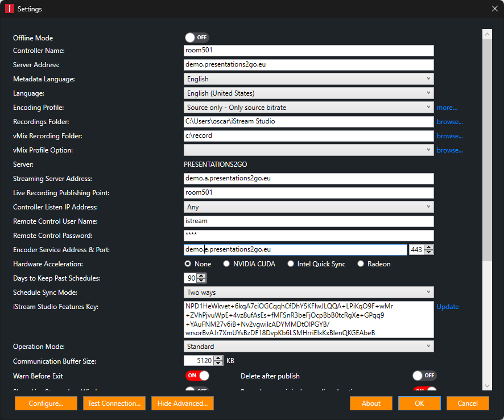Open the vMix Profile Option dropdown

pyautogui.click(x=308, y=150)
